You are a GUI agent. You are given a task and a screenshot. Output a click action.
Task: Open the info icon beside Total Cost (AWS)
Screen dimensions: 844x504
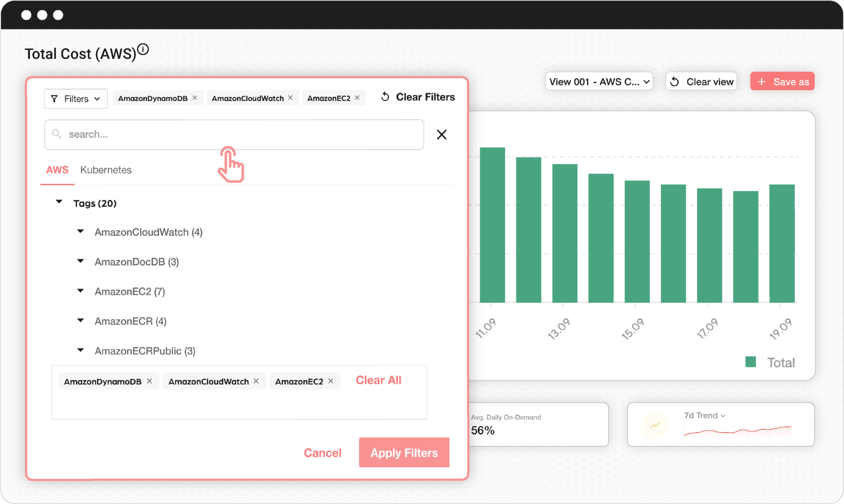(x=143, y=50)
